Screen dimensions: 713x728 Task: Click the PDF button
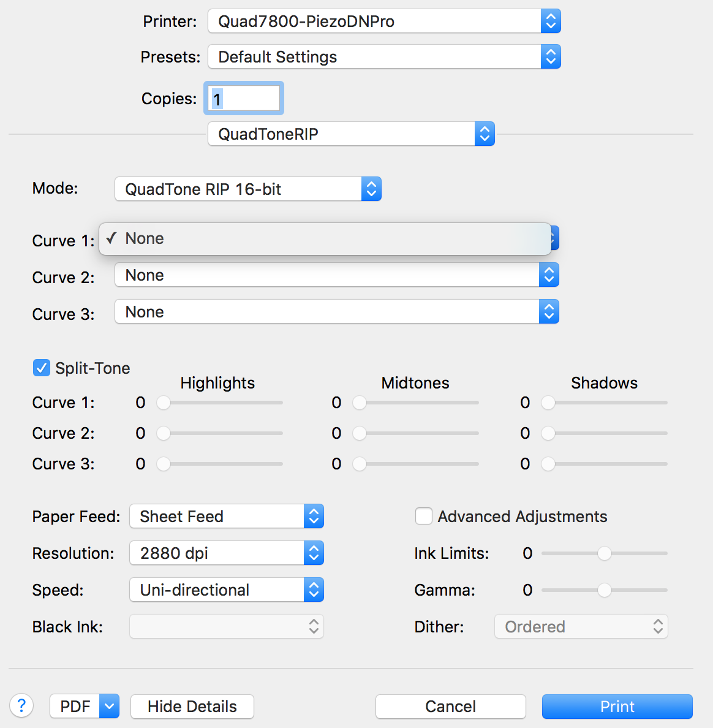click(x=75, y=706)
